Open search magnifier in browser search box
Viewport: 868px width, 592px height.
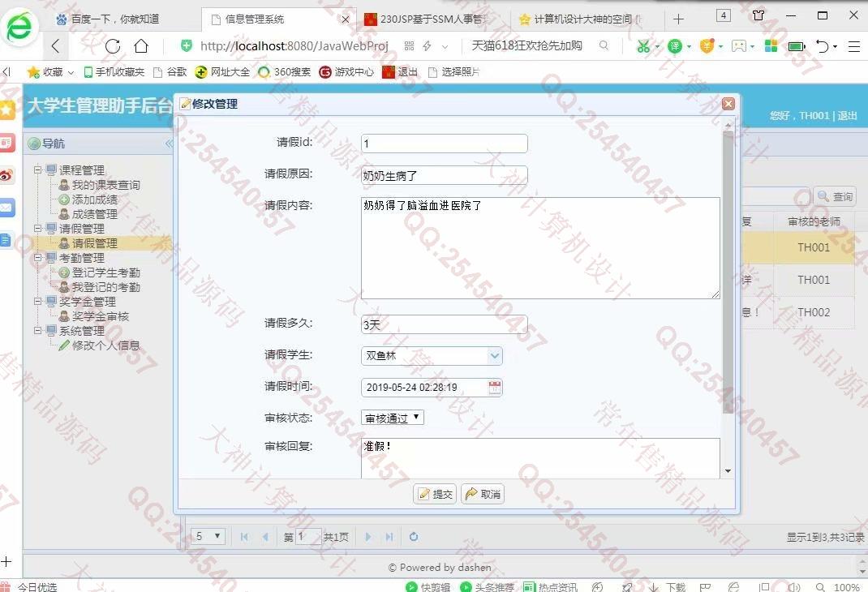point(604,45)
